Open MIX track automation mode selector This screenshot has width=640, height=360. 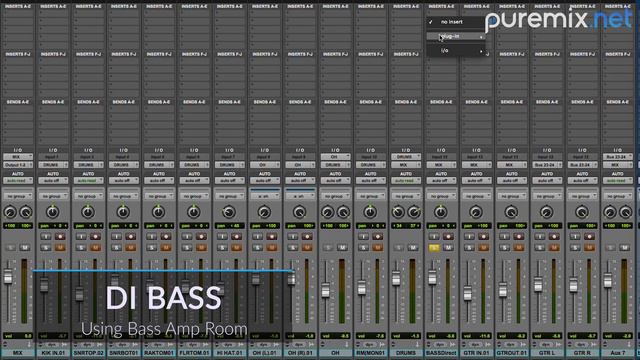(18, 180)
